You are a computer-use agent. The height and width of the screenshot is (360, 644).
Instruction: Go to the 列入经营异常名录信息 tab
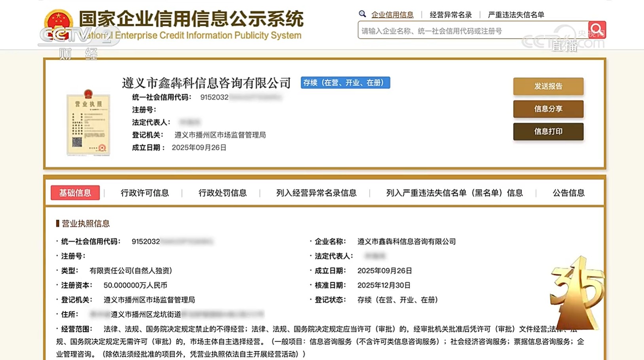(316, 193)
